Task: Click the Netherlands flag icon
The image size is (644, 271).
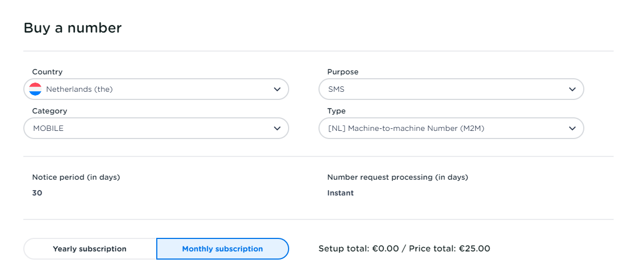Action: [x=35, y=89]
